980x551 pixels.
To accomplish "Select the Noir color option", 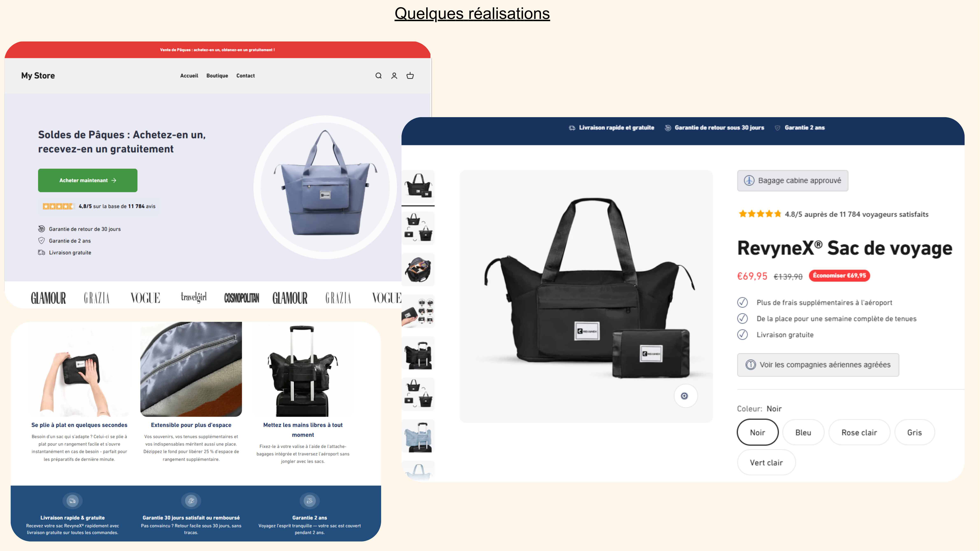I will (758, 433).
